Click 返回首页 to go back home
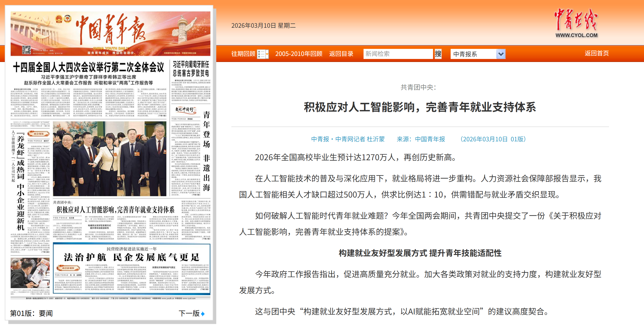The height and width of the screenshot is (325, 644). click(597, 53)
